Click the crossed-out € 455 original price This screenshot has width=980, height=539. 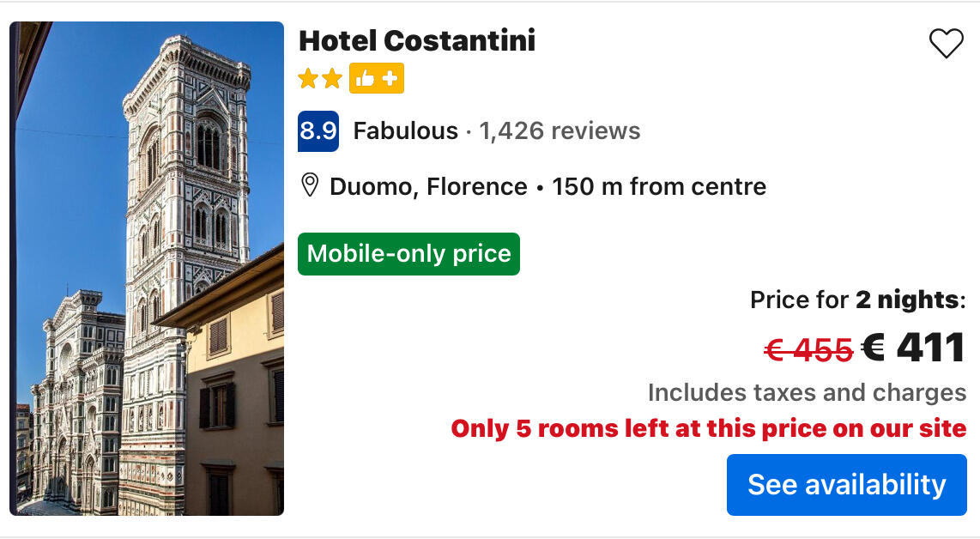[808, 349]
